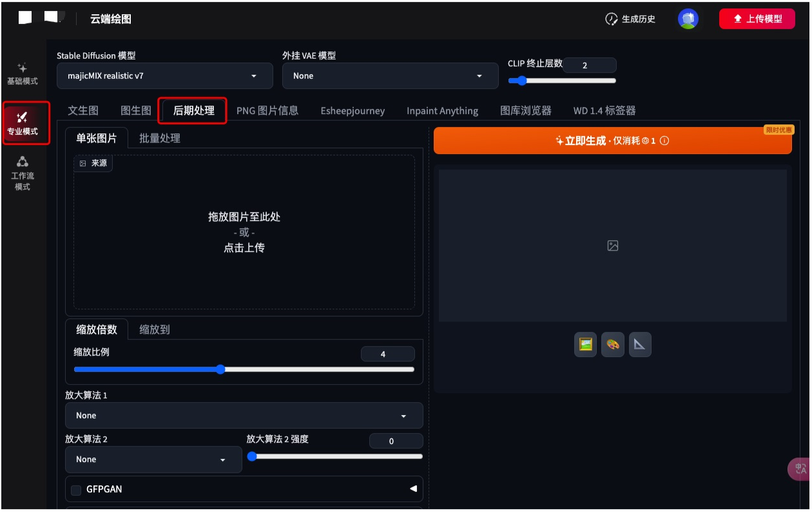Switch to 工作流模式 in the sidebar
This screenshot has width=812, height=513.
pos(23,173)
